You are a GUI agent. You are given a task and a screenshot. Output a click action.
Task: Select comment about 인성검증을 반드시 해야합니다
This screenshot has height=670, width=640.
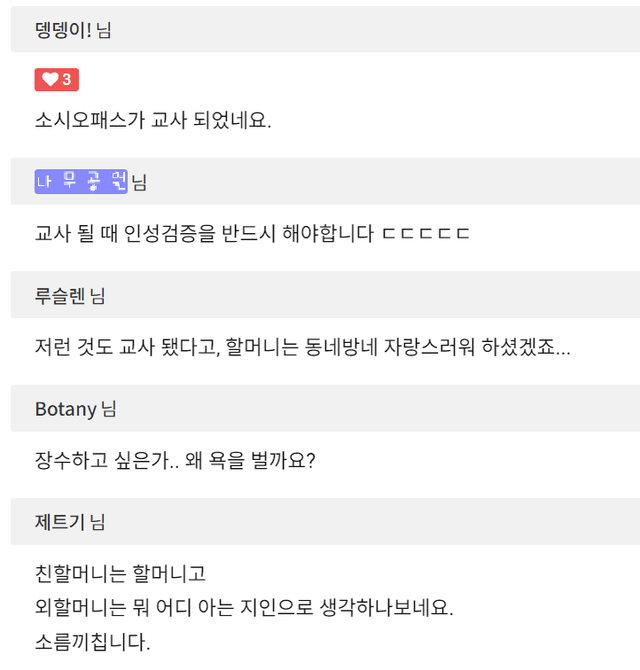click(252, 233)
